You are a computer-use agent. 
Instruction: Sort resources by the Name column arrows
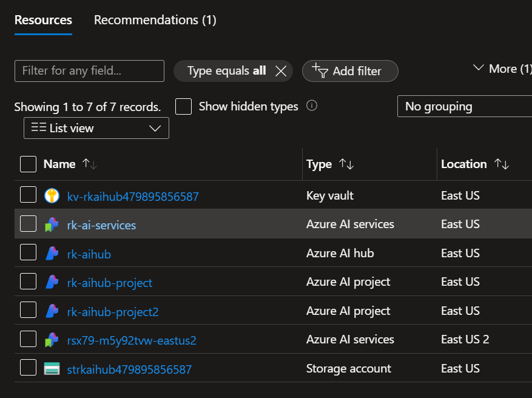coord(89,164)
